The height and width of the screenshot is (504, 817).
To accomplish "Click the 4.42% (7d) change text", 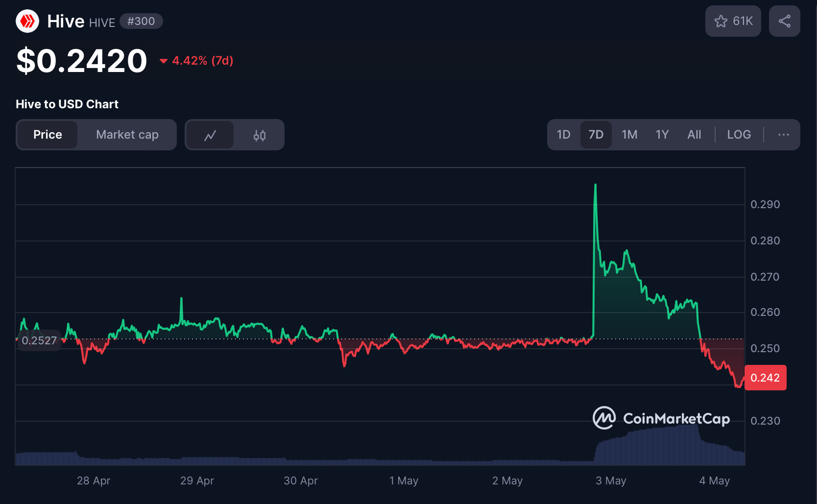I will [203, 61].
